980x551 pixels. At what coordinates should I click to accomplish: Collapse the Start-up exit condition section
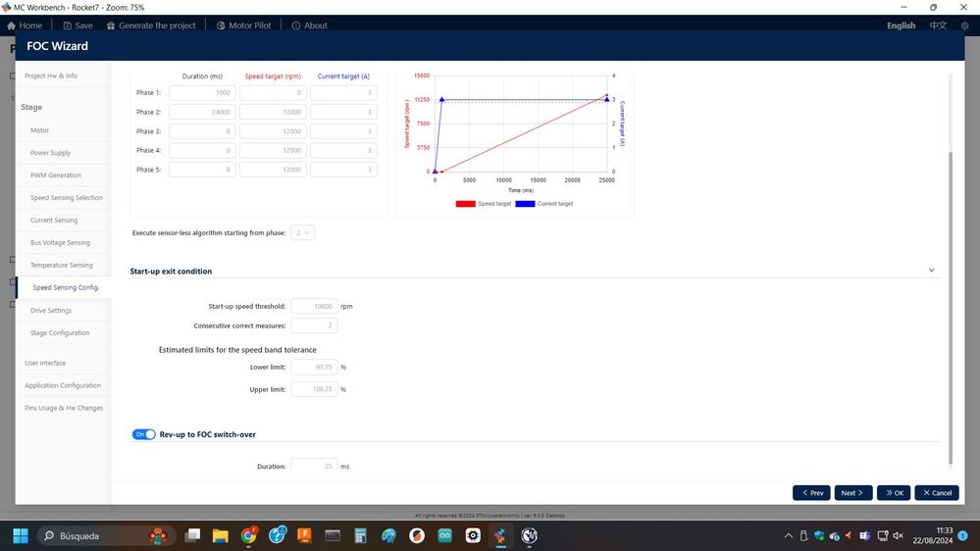point(931,271)
